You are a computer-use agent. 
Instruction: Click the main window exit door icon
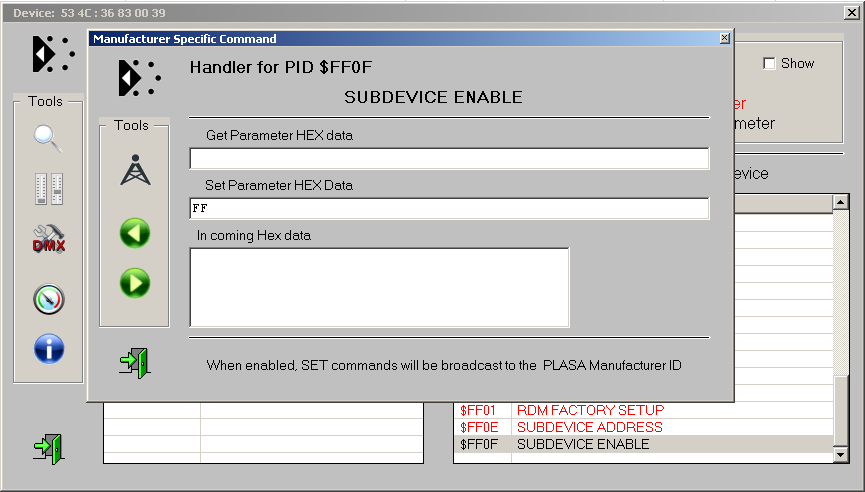(48, 447)
